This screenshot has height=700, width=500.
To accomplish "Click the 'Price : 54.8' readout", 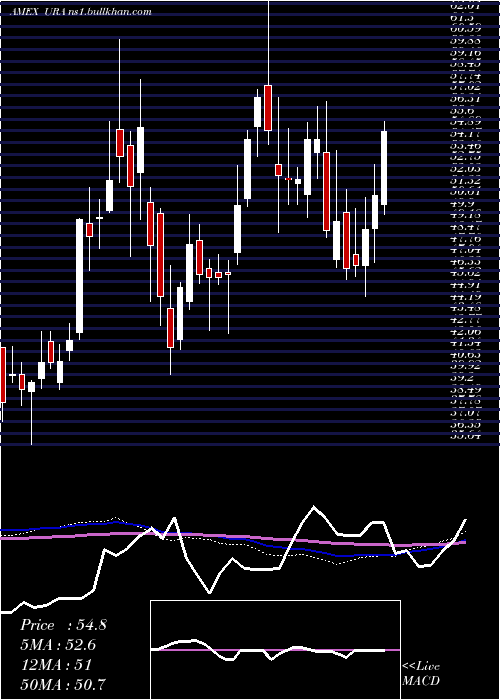I will tap(63, 625).
